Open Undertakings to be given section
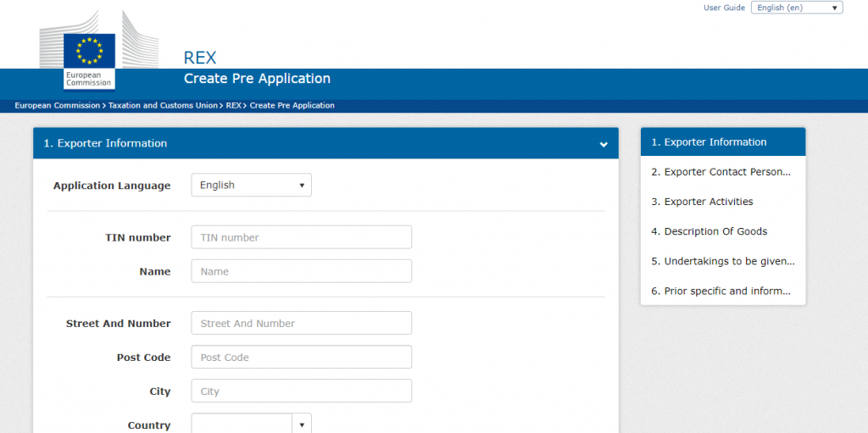This screenshot has width=868, height=433. (x=722, y=261)
